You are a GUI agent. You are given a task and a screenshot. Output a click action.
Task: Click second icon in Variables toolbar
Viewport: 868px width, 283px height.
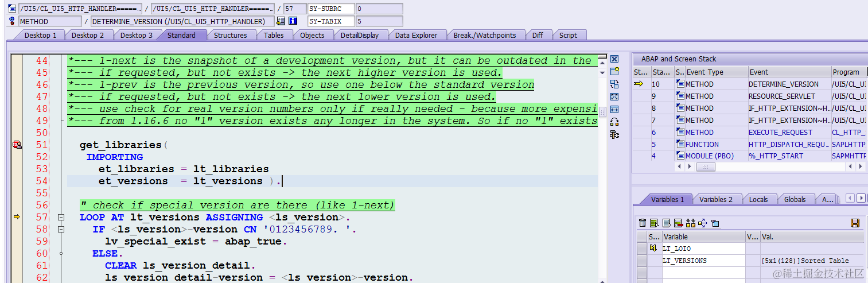pyautogui.click(x=655, y=223)
